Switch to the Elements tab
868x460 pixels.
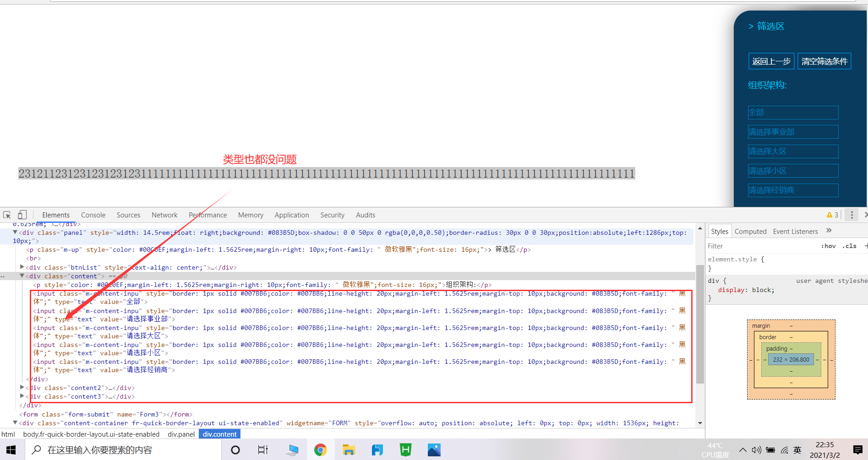[x=56, y=215]
